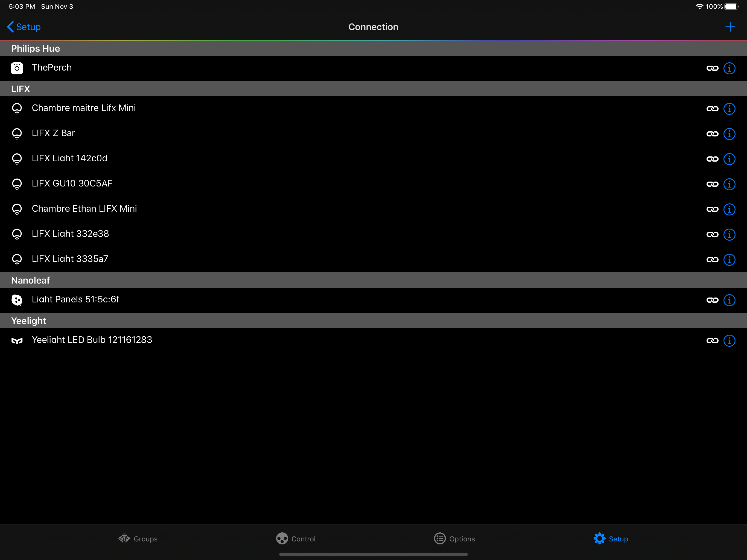The width and height of the screenshot is (747, 560).
Task: Switch to the Options tab
Action: coord(454,539)
